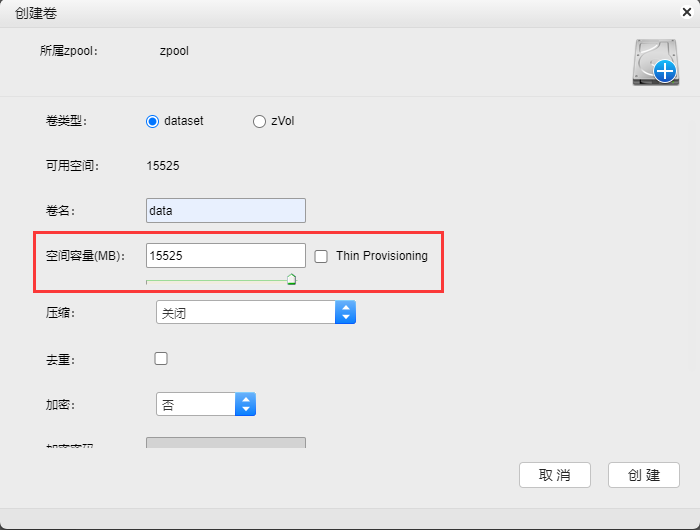Screen dimensions: 700x530
Task: Click the zpool name next to 所属zpool
Action: [x=174, y=49]
